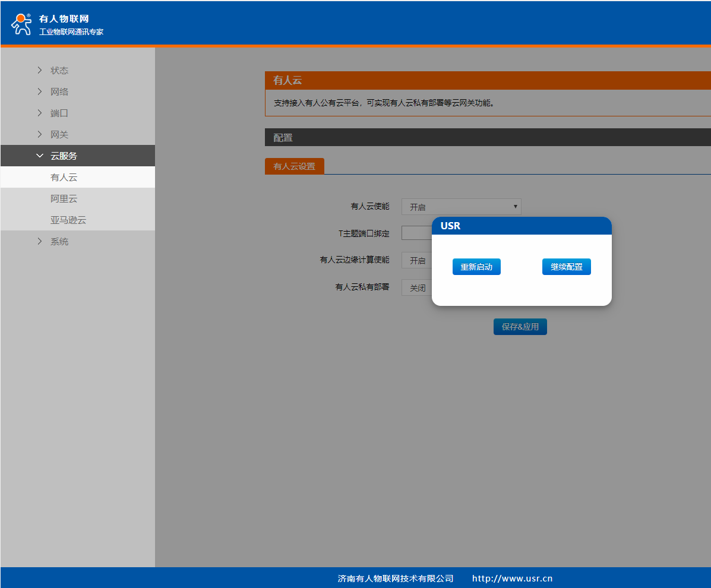Open the 亚马逊云 sidebar page
Image resolution: width=711 pixels, height=588 pixels.
tap(68, 220)
